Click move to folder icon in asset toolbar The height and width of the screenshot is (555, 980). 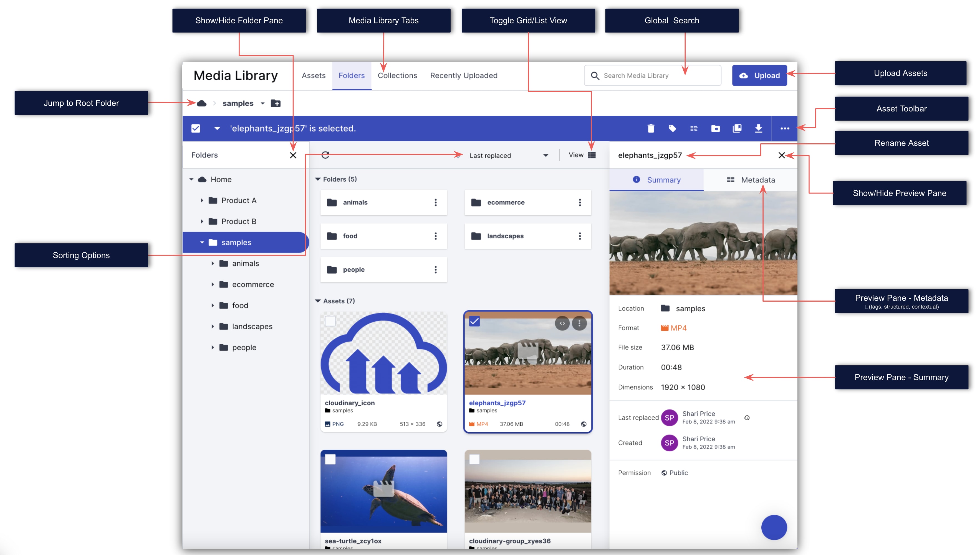click(715, 128)
